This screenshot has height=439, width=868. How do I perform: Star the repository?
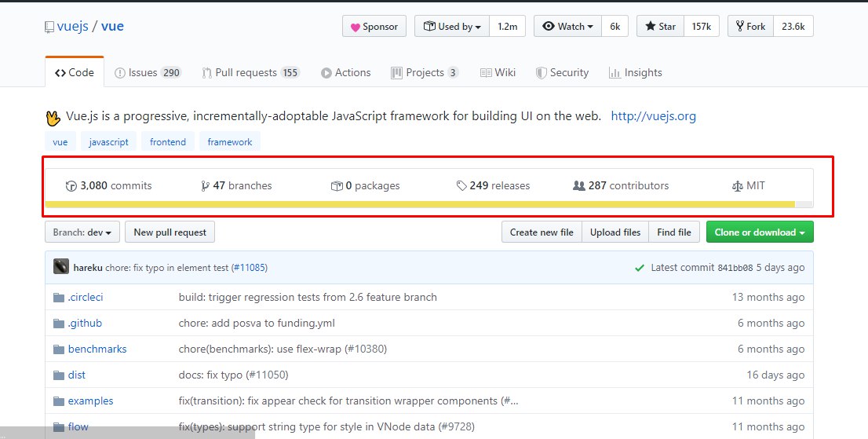coord(660,27)
